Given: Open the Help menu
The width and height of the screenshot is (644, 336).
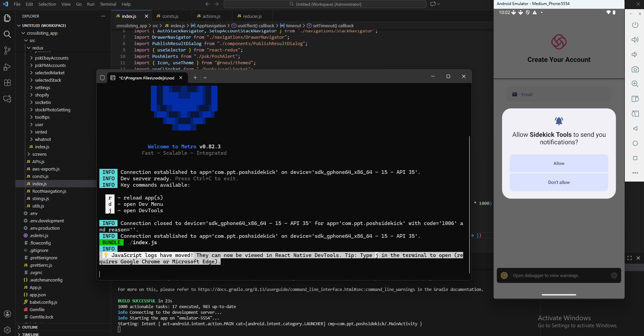Looking at the screenshot, I should [x=126, y=4].
